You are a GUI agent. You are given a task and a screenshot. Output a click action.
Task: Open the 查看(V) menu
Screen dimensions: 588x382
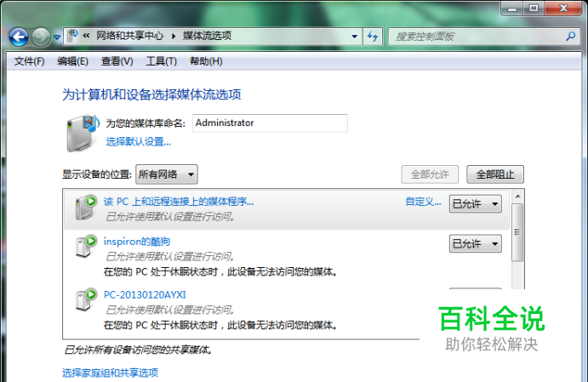pos(117,61)
